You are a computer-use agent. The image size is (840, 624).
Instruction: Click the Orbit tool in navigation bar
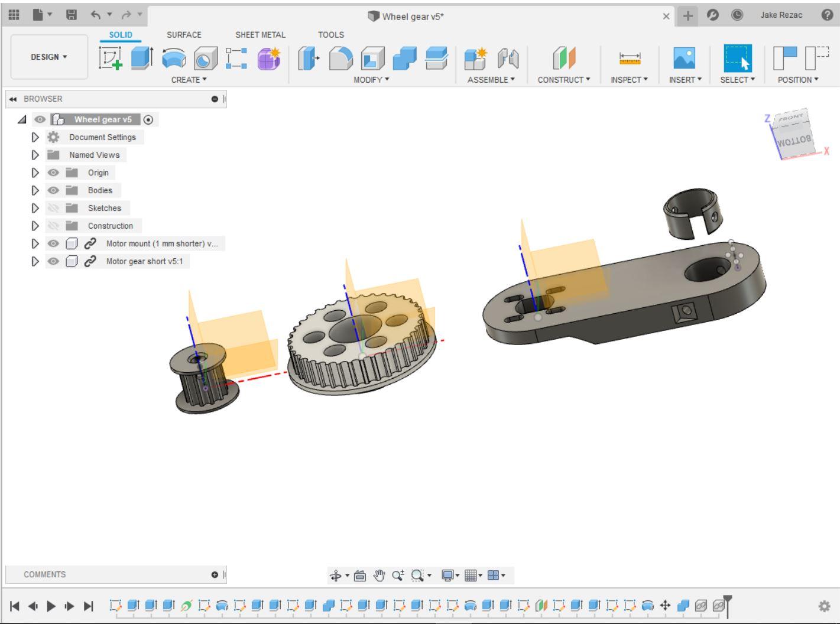point(336,575)
